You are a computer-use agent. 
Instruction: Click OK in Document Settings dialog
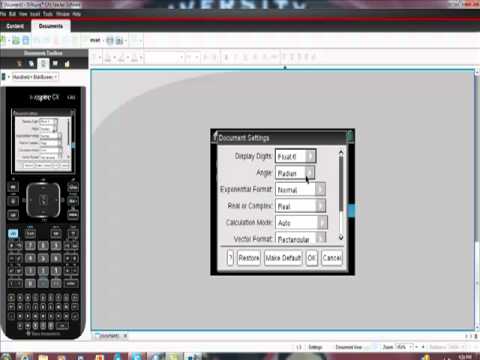point(311,258)
